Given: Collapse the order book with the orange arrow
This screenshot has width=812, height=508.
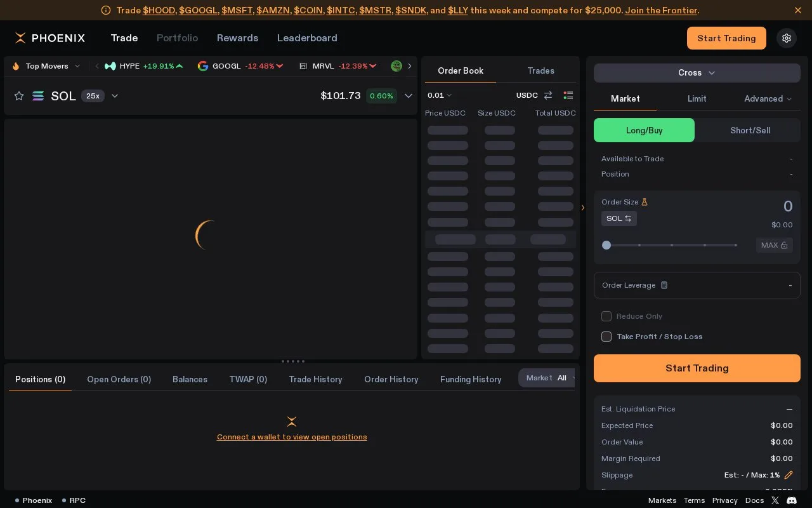Looking at the screenshot, I should pyautogui.click(x=583, y=208).
